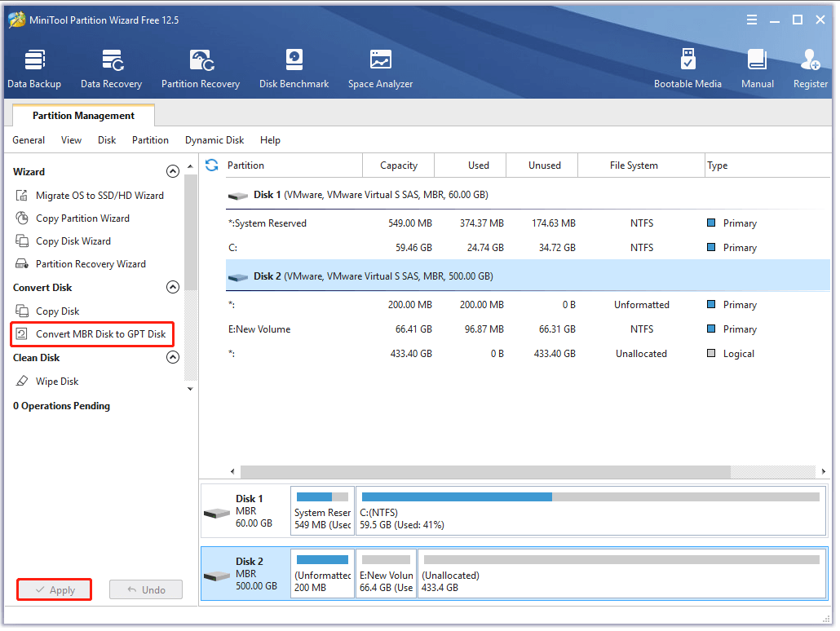This screenshot has width=840, height=631.
Task: Open the Disk menu
Action: click(107, 139)
